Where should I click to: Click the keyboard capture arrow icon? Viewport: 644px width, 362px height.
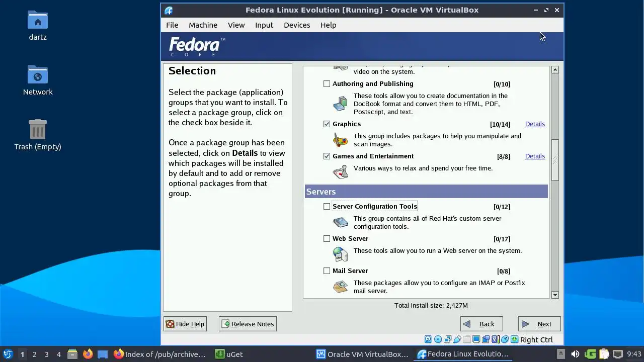pos(514,339)
